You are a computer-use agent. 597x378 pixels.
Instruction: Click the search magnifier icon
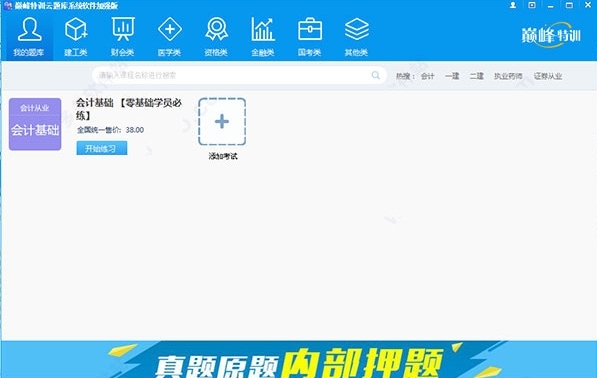(376, 75)
